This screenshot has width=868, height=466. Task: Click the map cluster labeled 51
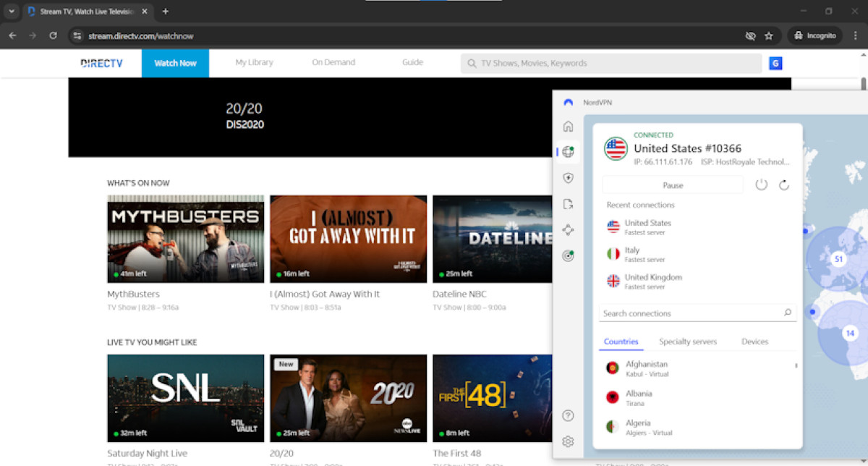838,258
